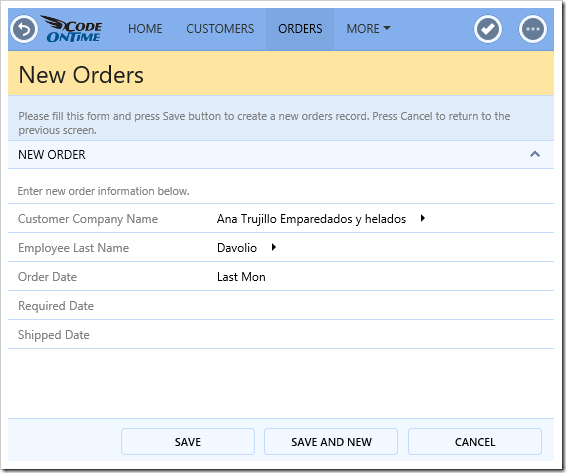Viewport: 566px width, 473px height.
Task: Click the CANCEL button
Action: 475,442
